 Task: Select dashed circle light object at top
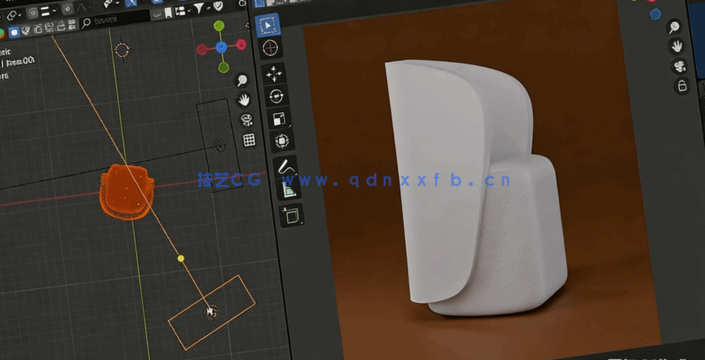point(122,50)
